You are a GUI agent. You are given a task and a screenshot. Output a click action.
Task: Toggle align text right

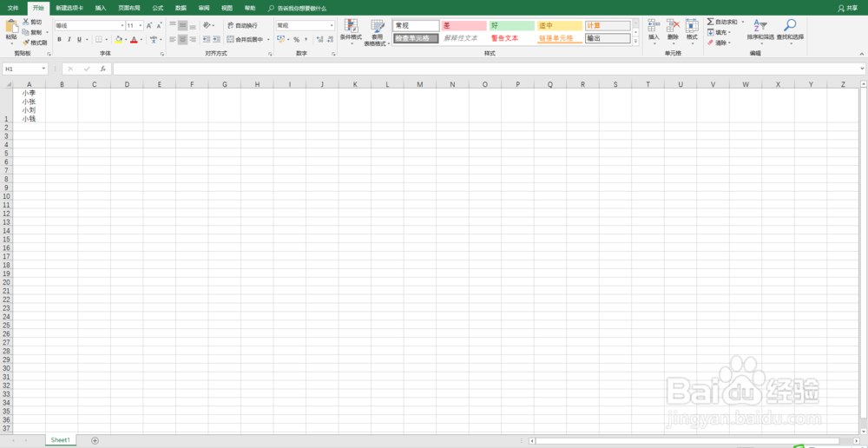(193, 39)
